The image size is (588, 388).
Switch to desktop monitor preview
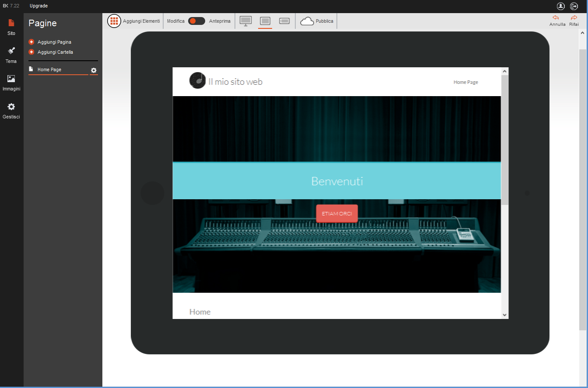[246, 21]
